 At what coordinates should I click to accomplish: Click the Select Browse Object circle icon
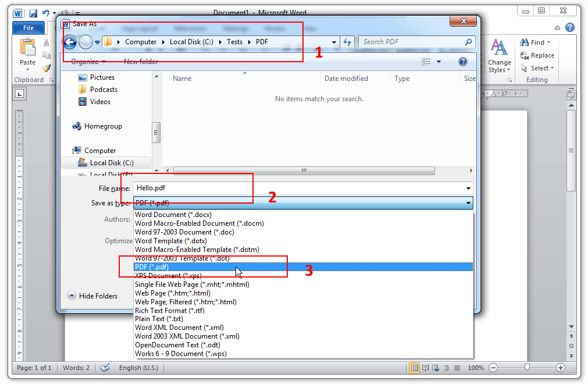tap(571, 346)
